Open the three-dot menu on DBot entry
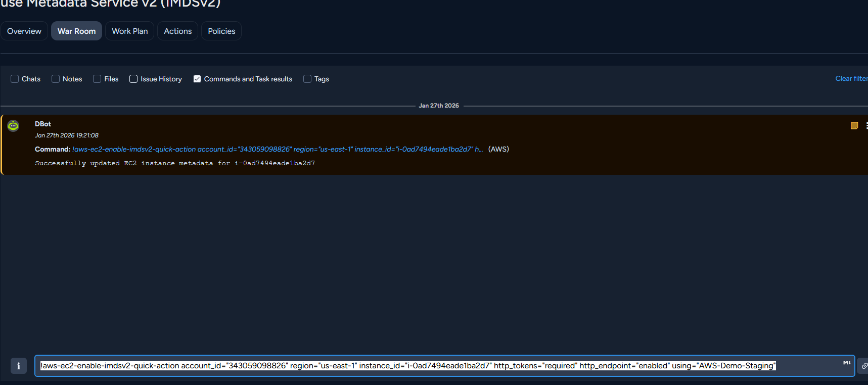Image resolution: width=868 pixels, height=385 pixels. [x=866, y=125]
